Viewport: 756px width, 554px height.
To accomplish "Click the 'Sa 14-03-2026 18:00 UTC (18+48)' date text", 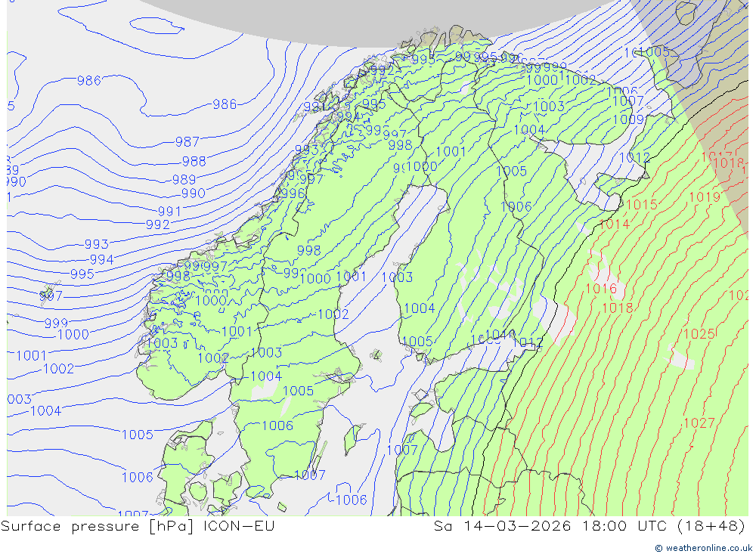I will [x=589, y=526].
